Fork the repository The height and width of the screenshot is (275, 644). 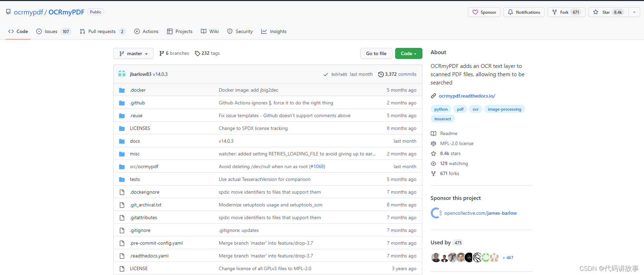pos(566,12)
